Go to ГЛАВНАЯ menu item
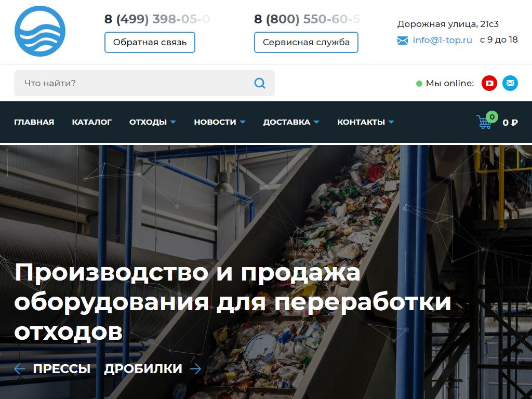Image resolution: width=532 pixels, height=399 pixels. [x=34, y=122]
